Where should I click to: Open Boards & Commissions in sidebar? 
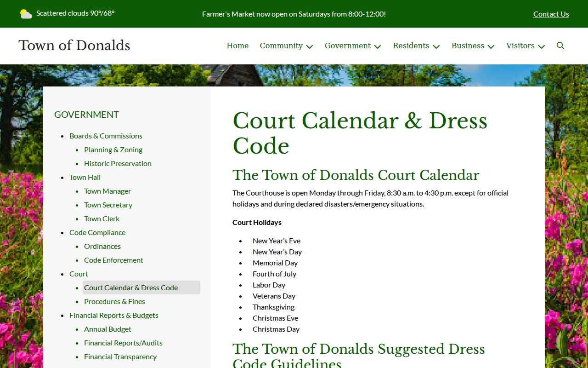(x=106, y=136)
